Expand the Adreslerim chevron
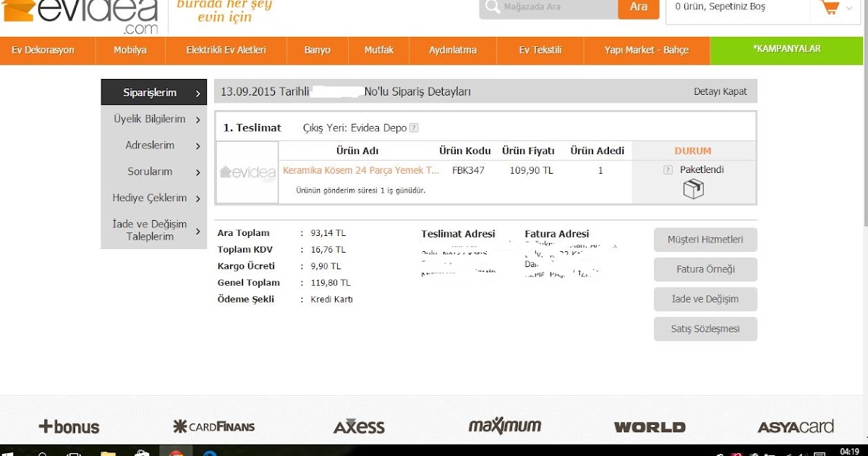Screen dimensions: 868x456 pos(197,146)
